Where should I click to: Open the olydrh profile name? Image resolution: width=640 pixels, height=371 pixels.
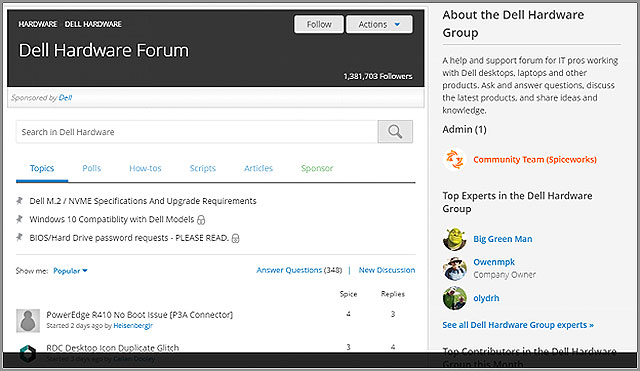486,298
